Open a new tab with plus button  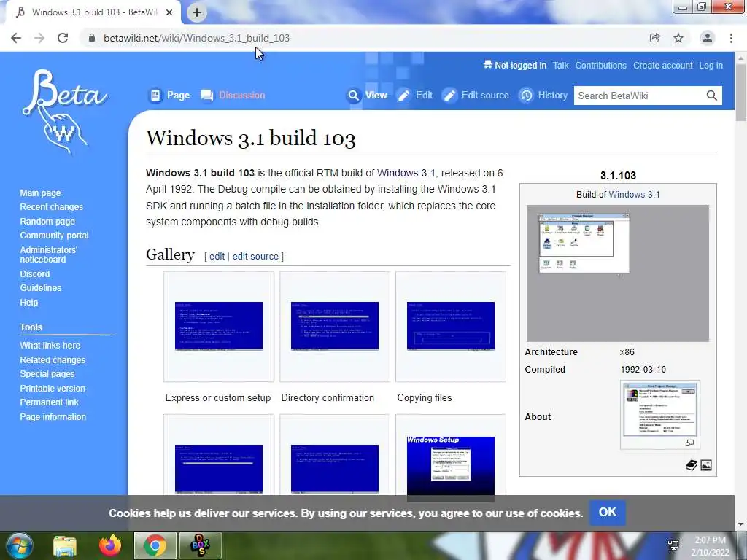point(197,12)
